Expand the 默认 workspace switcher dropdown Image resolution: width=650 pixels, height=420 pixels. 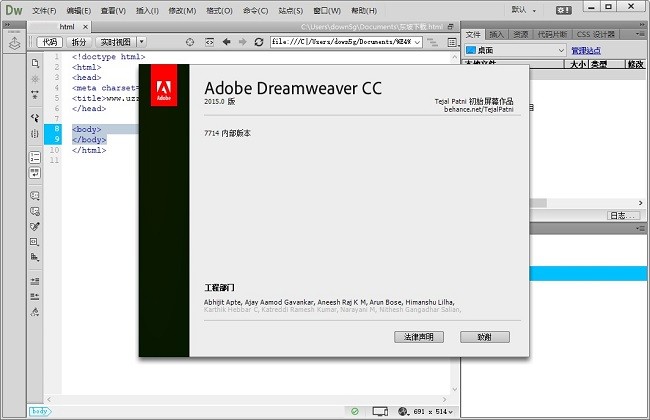click(527, 10)
